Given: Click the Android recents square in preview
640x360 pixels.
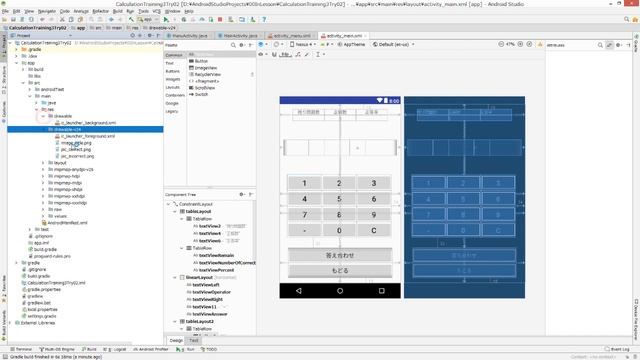Looking at the screenshot, I should click(382, 291).
